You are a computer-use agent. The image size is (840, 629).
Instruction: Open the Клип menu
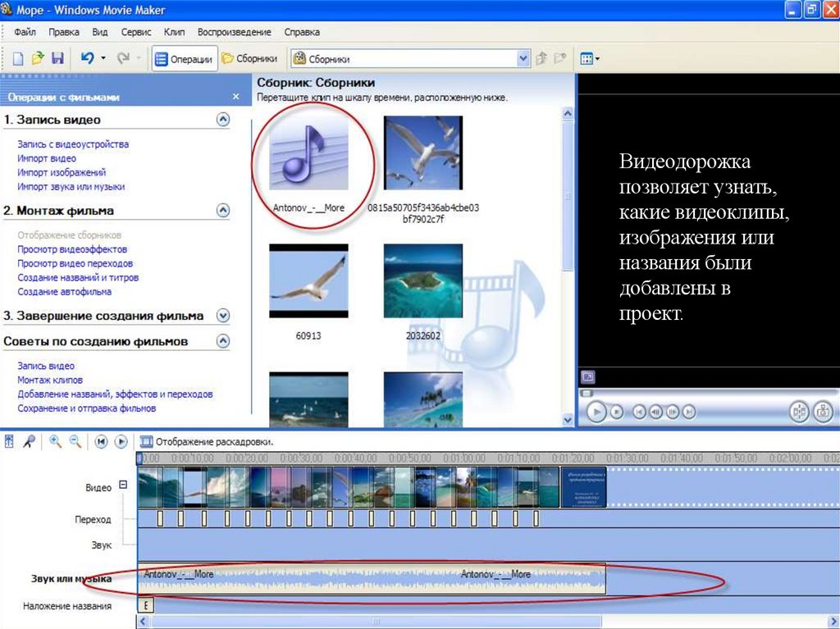(x=174, y=32)
